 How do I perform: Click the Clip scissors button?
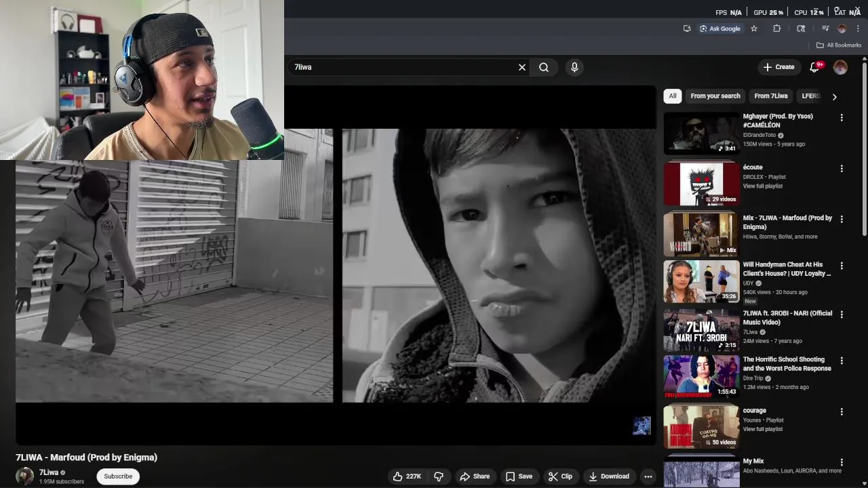coord(560,476)
